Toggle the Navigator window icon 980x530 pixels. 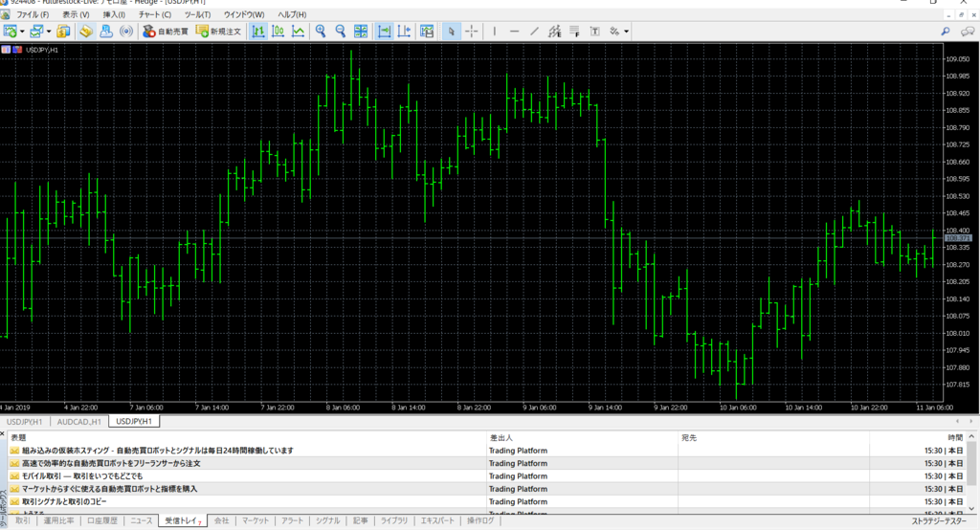point(106,32)
